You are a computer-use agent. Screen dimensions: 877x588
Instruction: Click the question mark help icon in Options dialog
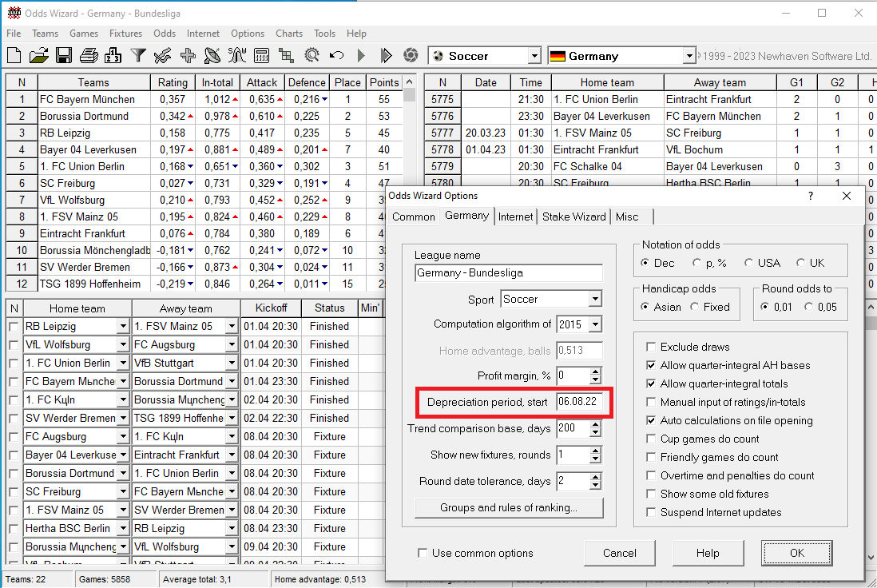[811, 195]
